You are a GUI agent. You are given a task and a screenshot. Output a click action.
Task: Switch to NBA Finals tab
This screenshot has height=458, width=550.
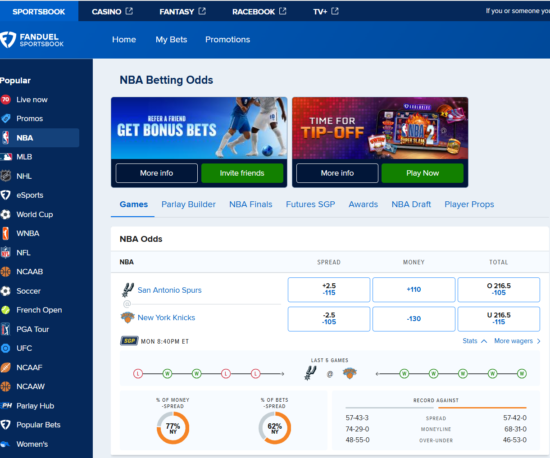(251, 204)
